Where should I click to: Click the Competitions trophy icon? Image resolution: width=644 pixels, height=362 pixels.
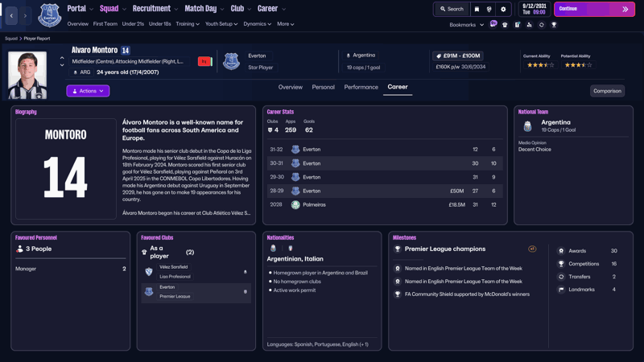pyautogui.click(x=561, y=264)
